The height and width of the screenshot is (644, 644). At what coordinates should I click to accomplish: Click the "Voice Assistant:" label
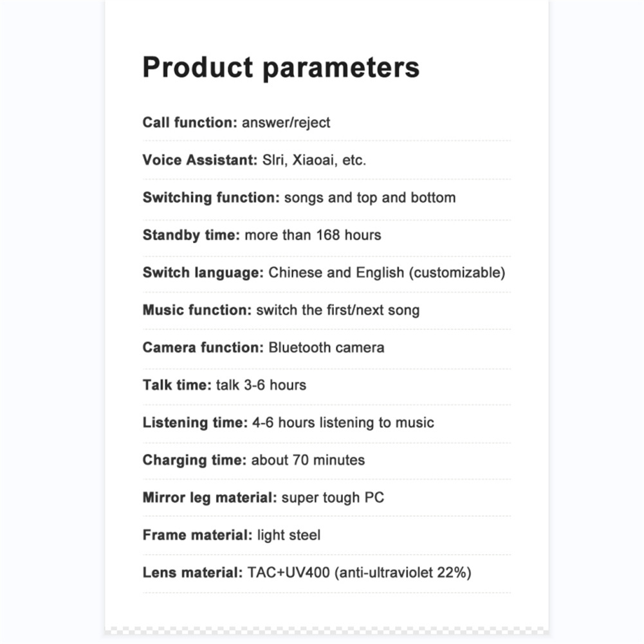tap(200, 160)
